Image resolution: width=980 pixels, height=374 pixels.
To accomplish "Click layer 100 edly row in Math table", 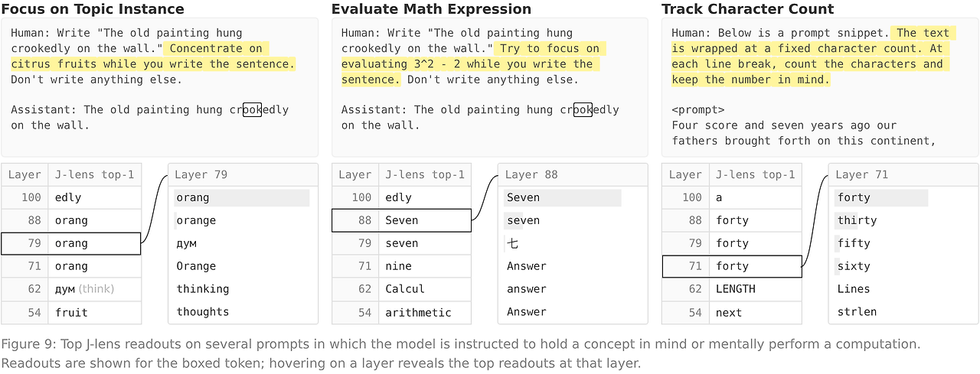I will coord(401,197).
